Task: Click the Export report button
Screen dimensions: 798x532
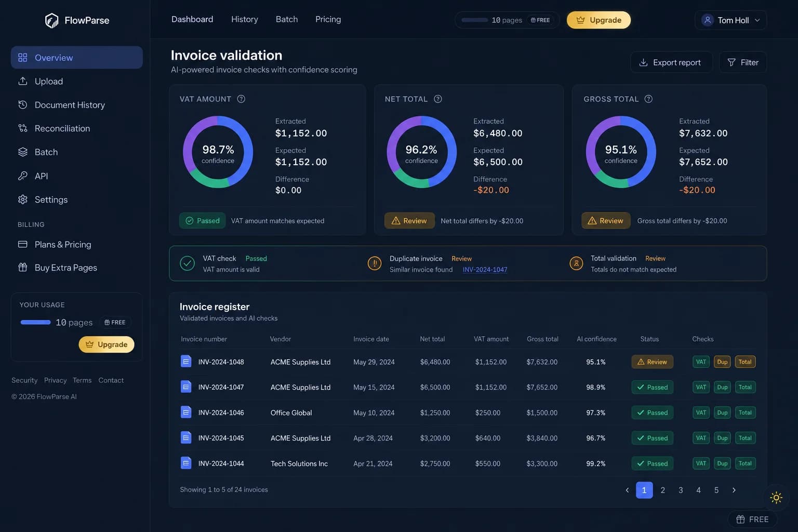Action: pos(671,62)
